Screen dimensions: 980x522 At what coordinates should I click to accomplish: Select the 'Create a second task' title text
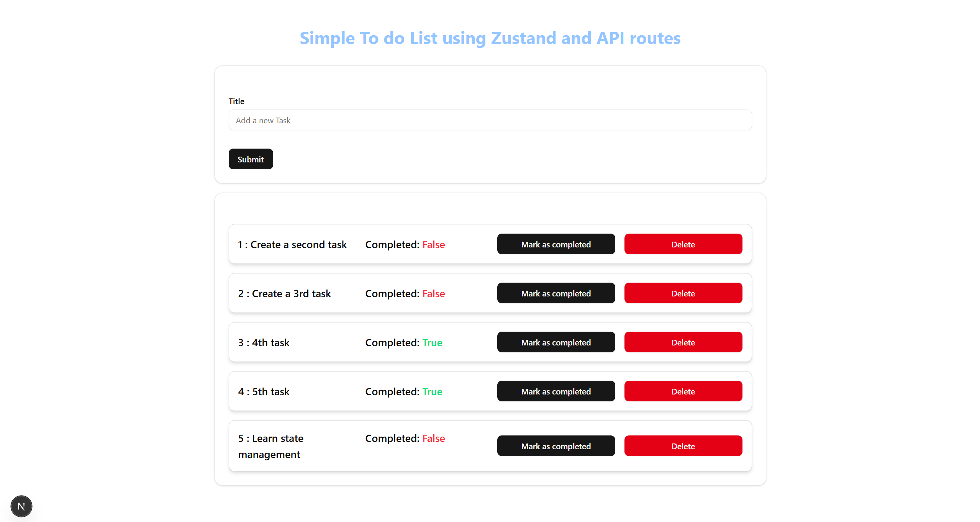coord(298,245)
